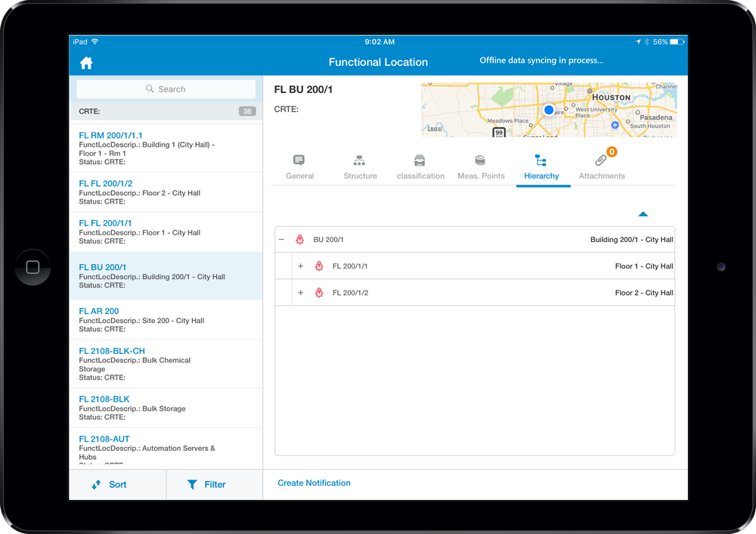This screenshot has height=534, width=756.
Task: Tap the battery indicator in status bar
Action: 677,42
